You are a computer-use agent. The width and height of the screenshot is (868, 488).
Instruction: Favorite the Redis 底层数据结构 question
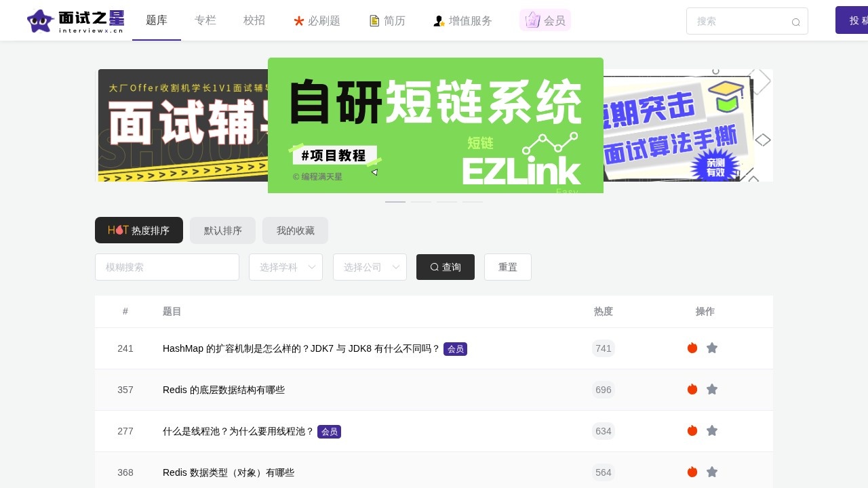pyautogui.click(x=712, y=389)
